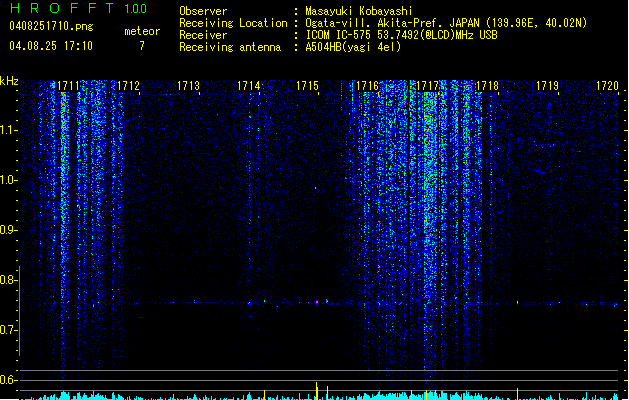Click the 0.7 kHz axis label
The image size is (629, 400).
tap(8, 330)
